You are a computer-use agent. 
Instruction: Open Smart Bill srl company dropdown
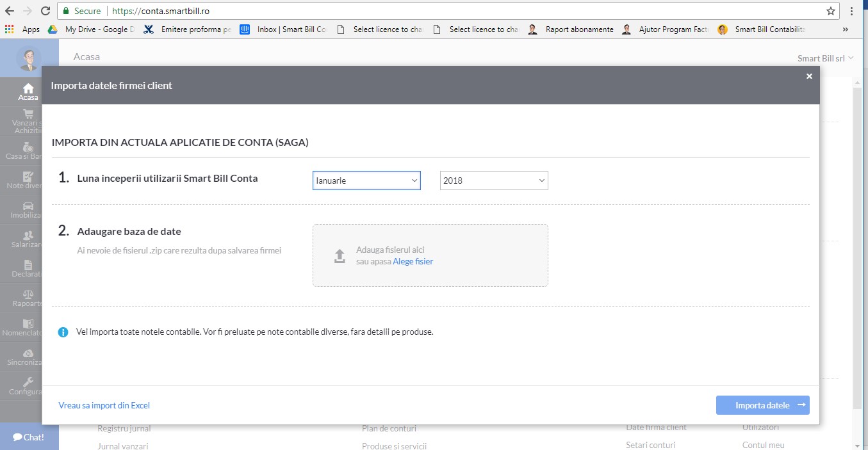point(826,58)
